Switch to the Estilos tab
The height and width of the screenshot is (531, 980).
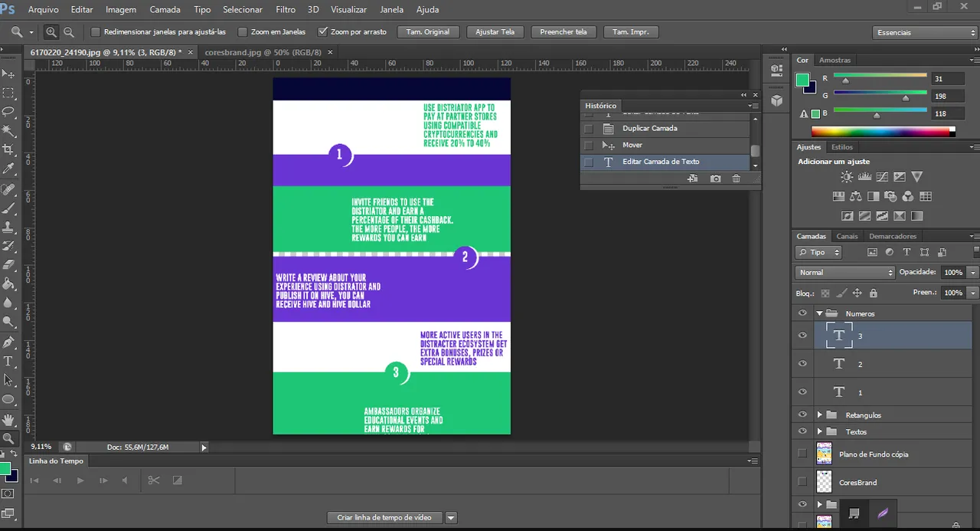[842, 146]
